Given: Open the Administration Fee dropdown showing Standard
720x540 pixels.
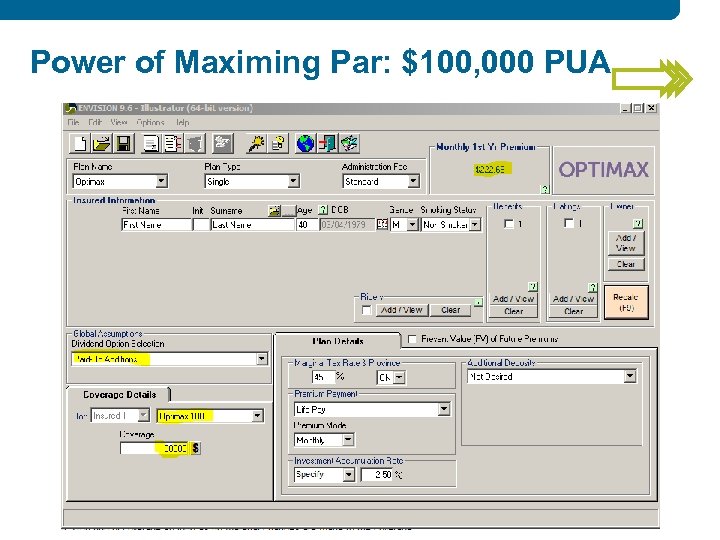Looking at the screenshot, I should (x=413, y=181).
